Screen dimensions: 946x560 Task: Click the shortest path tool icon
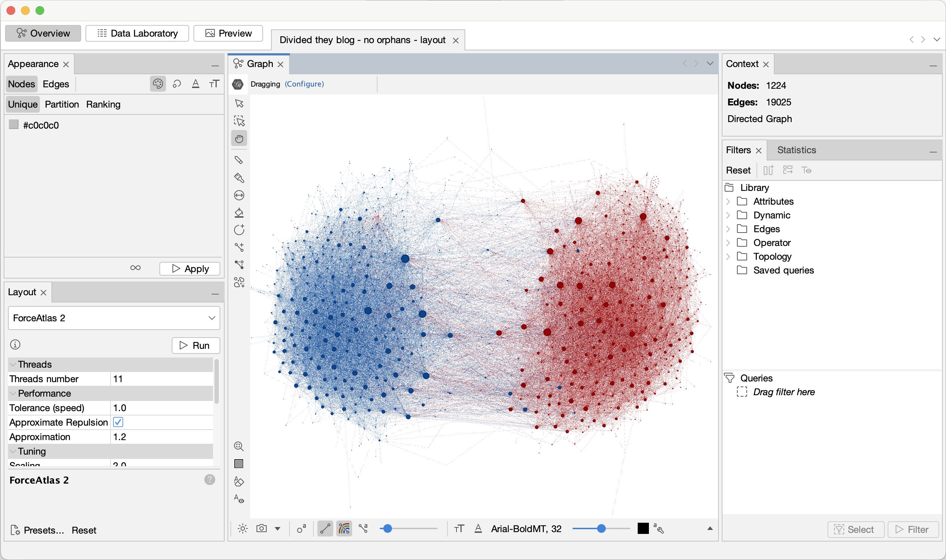coord(239,265)
